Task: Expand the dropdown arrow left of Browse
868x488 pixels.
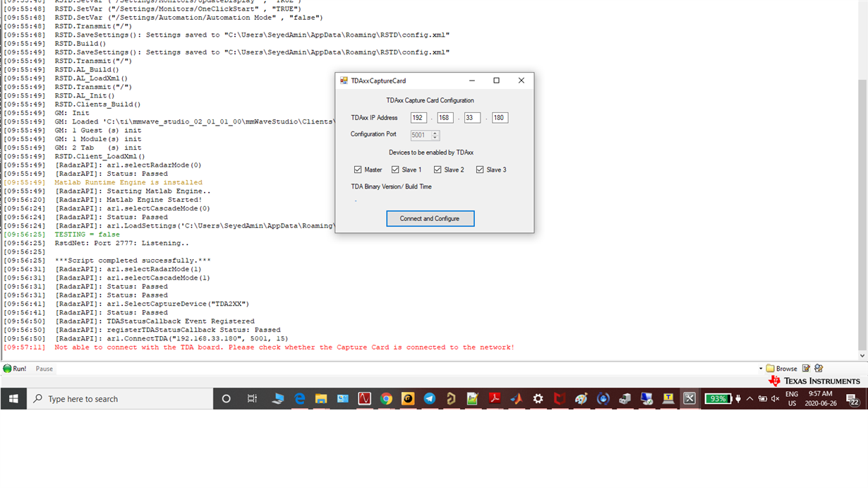Action: (x=761, y=369)
